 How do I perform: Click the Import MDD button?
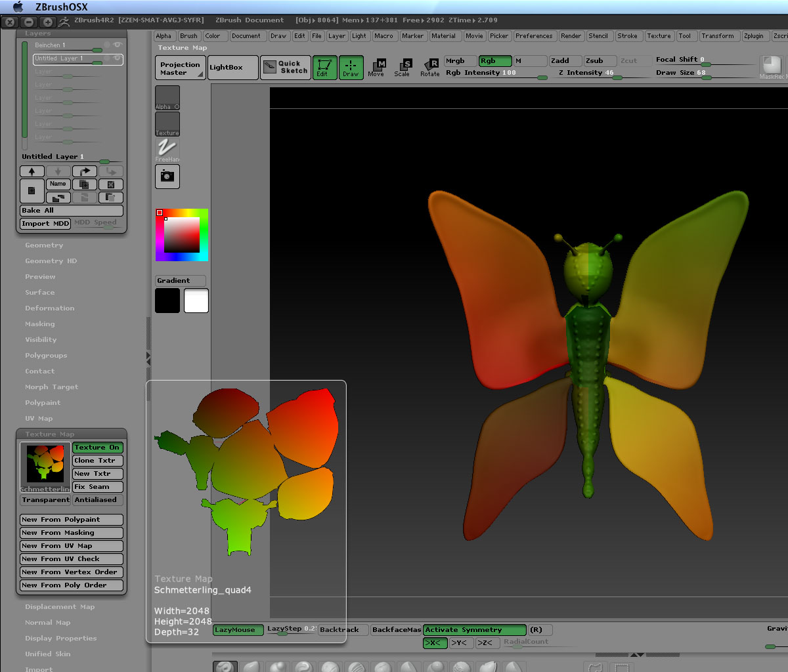click(45, 224)
